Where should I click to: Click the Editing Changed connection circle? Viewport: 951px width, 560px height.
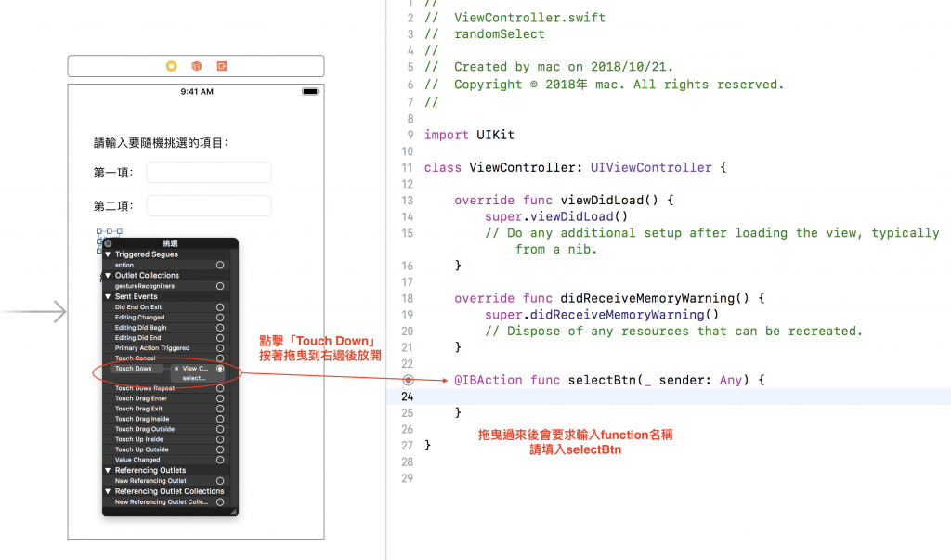pyautogui.click(x=220, y=318)
